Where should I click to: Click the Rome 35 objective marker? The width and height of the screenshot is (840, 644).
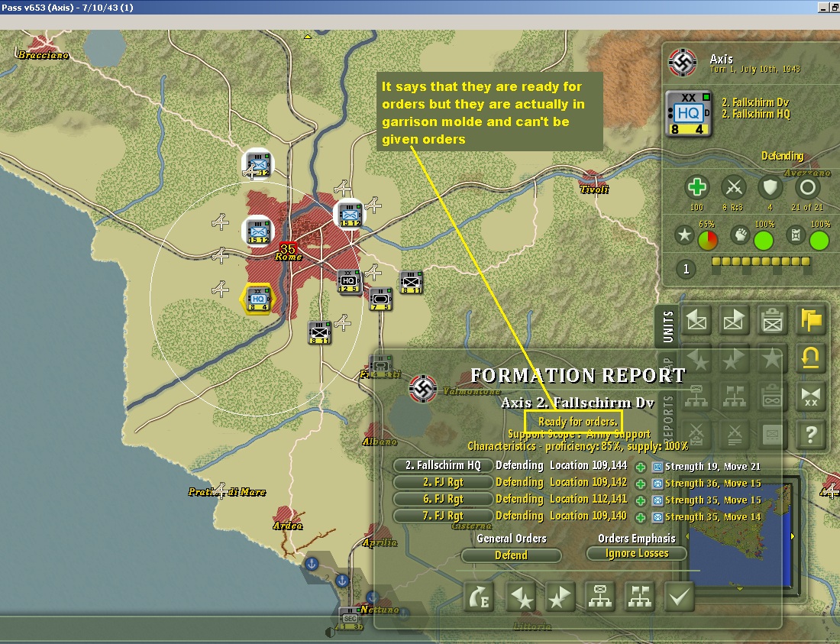pos(288,248)
